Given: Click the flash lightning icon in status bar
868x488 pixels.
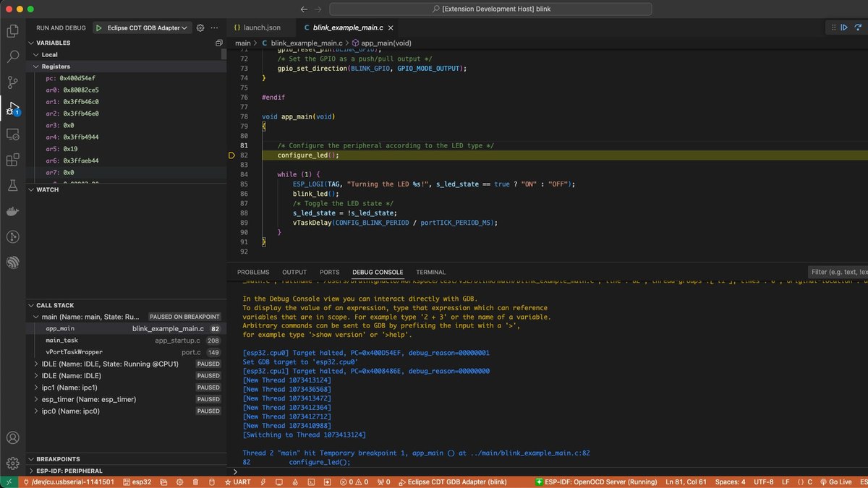Looking at the screenshot, I should pyautogui.click(x=263, y=481).
